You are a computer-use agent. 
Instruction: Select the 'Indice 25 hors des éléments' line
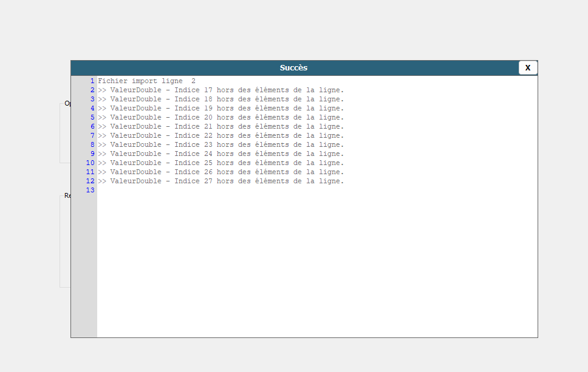[x=221, y=163]
